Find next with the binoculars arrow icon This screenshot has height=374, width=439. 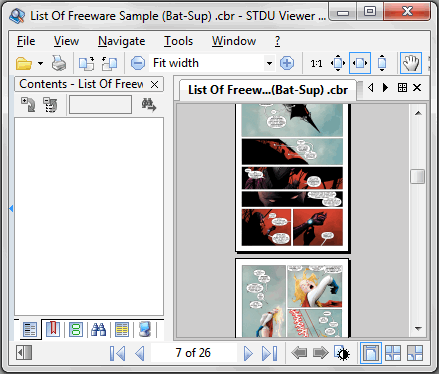(149, 105)
